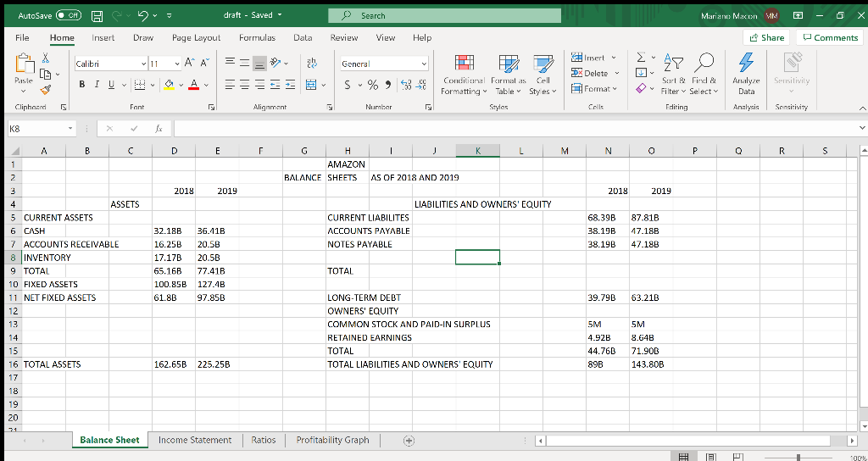
Task: Click Increase Decimal
Action: coord(404,86)
